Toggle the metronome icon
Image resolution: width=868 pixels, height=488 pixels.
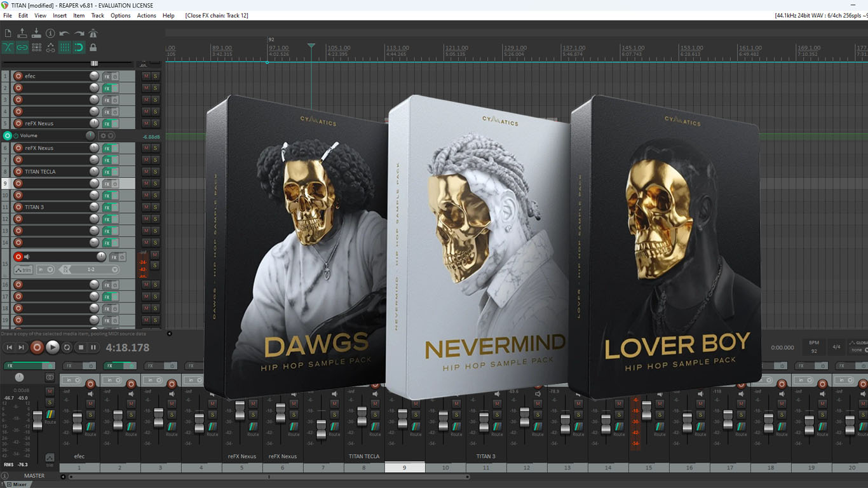93,34
